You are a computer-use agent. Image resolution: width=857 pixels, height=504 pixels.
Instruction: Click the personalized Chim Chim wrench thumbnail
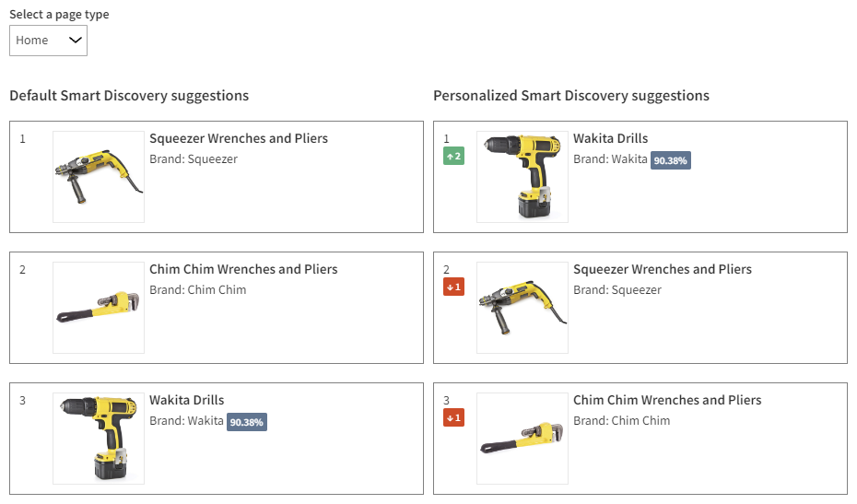(522, 439)
